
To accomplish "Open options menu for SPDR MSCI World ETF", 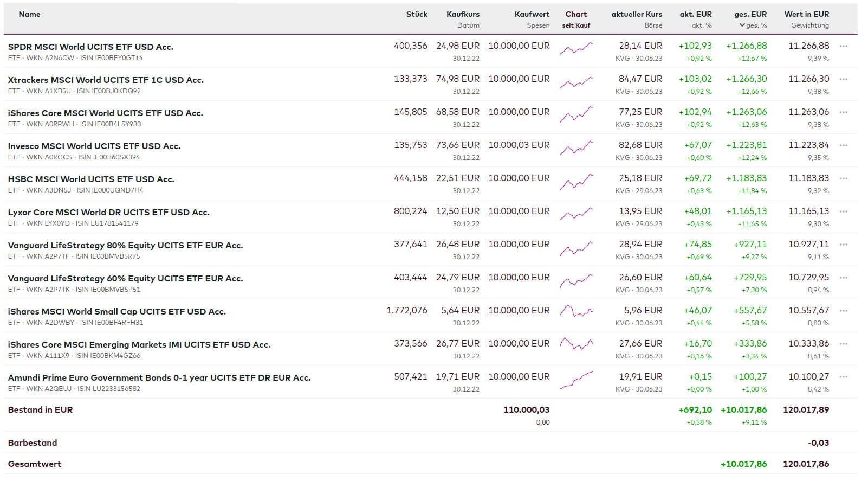I will tap(843, 46).
